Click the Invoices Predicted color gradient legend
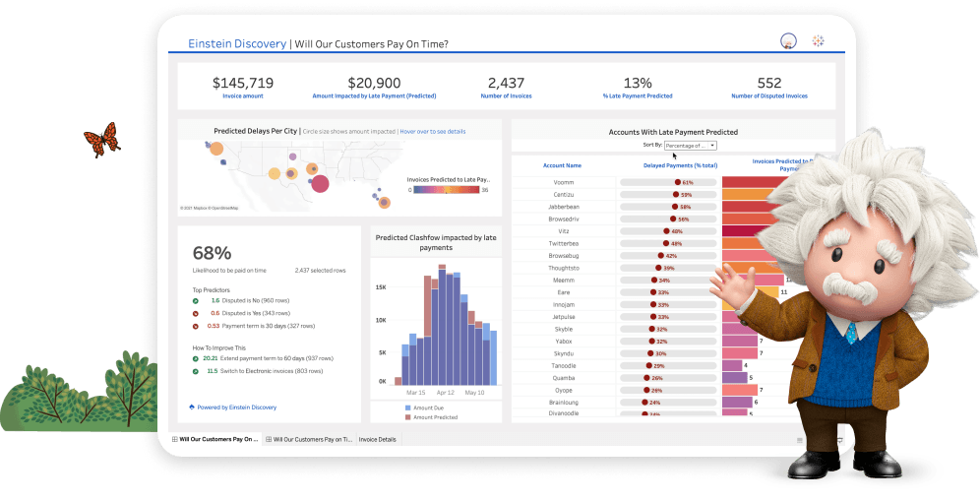This screenshot has width=980, height=502. [447, 189]
